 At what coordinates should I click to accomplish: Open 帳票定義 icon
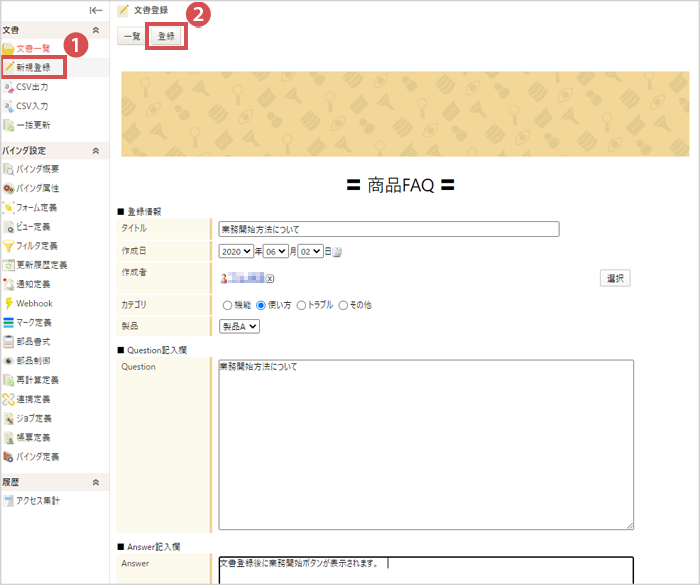click(8, 438)
